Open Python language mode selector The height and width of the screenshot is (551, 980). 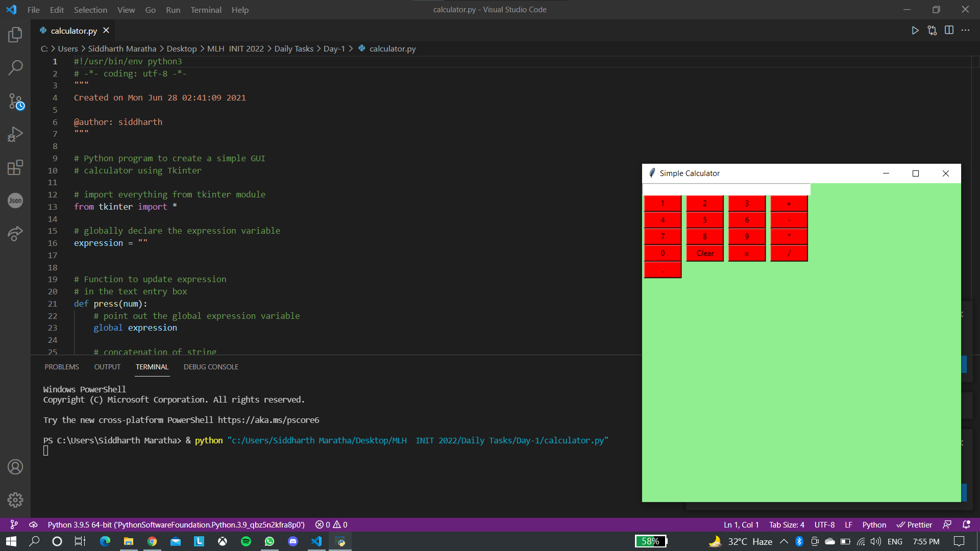(x=874, y=525)
